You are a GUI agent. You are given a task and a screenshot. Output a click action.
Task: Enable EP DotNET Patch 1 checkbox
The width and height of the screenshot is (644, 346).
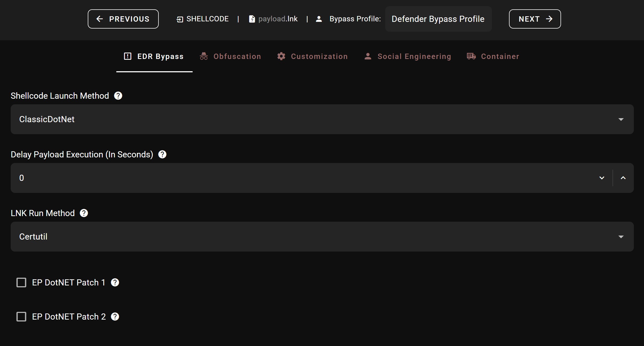[21, 283]
